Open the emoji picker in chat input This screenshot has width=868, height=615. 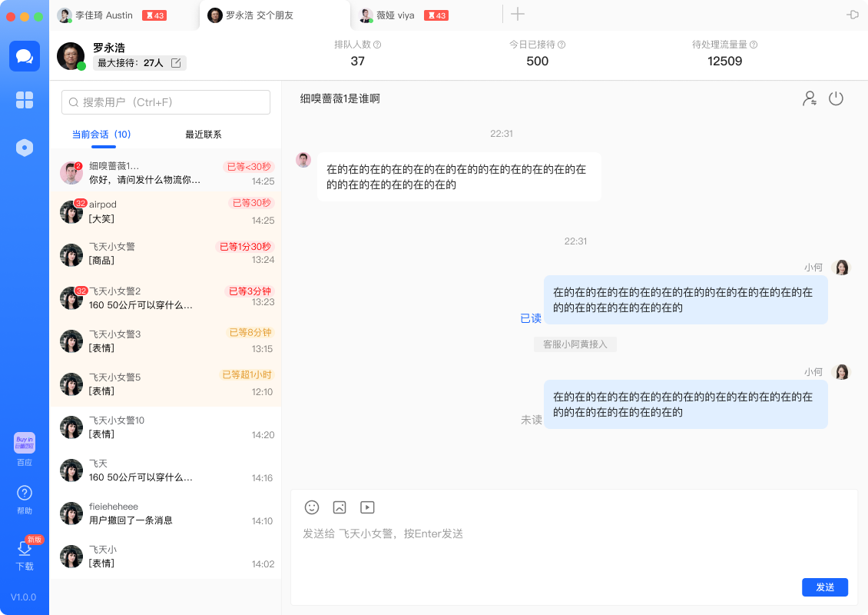point(312,507)
